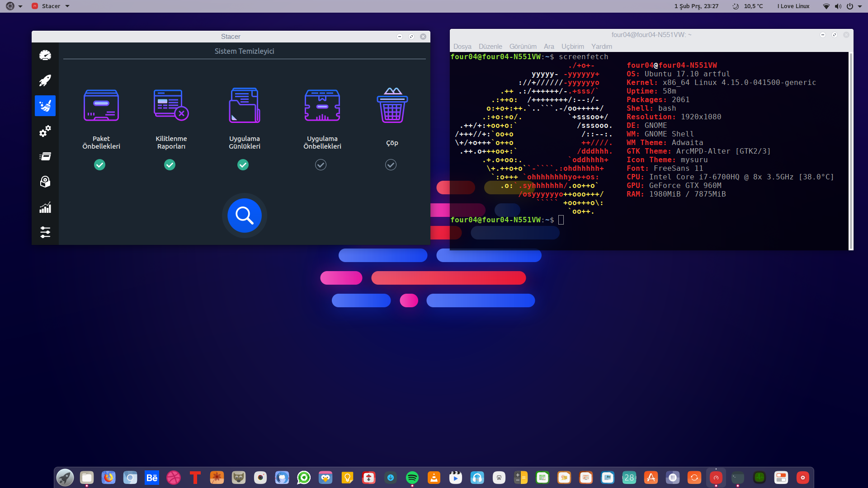Open Behance from the dock

click(152, 478)
